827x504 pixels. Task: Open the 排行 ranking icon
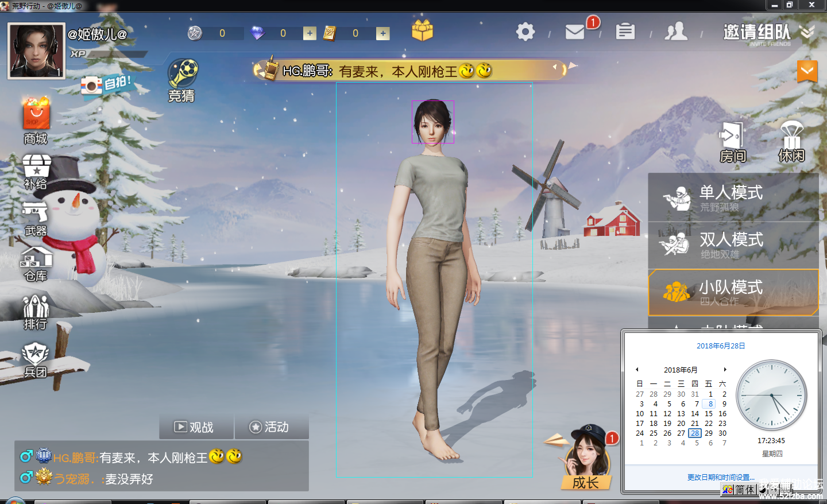[x=36, y=312]
